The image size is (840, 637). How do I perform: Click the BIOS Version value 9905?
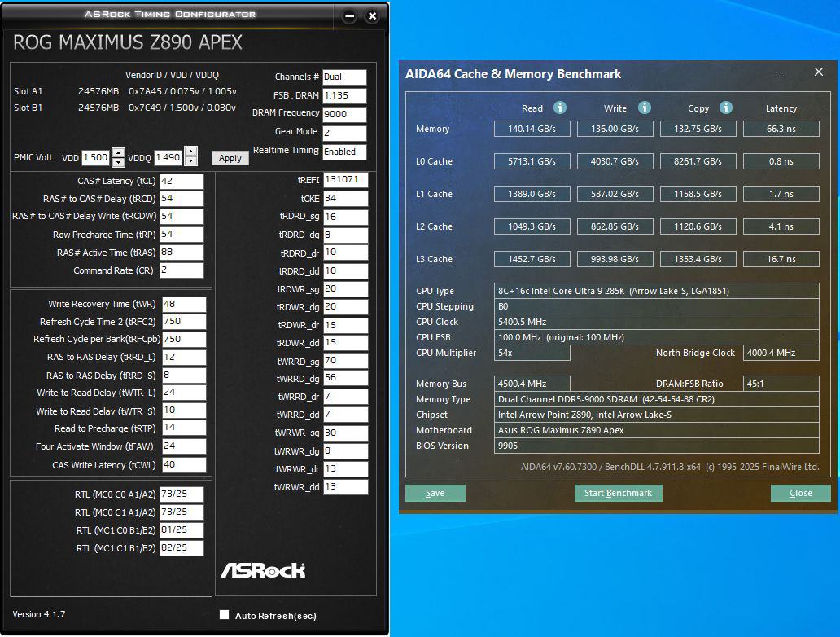point(656,446)
